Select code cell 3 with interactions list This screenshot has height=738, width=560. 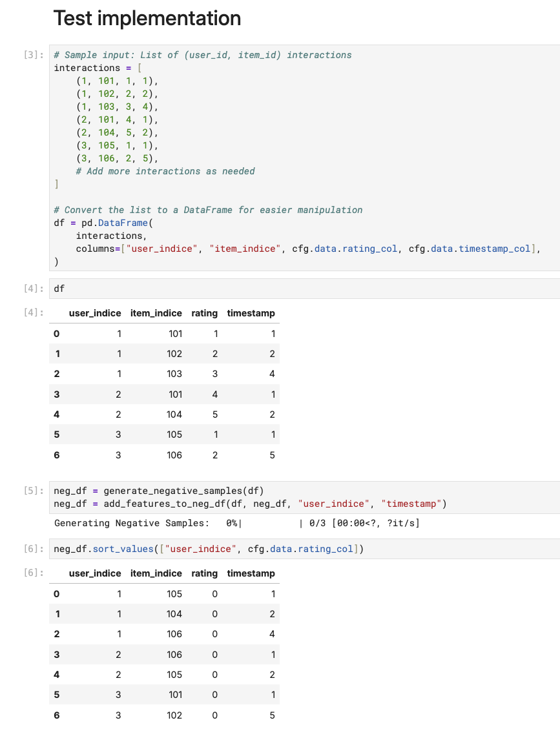304,158
